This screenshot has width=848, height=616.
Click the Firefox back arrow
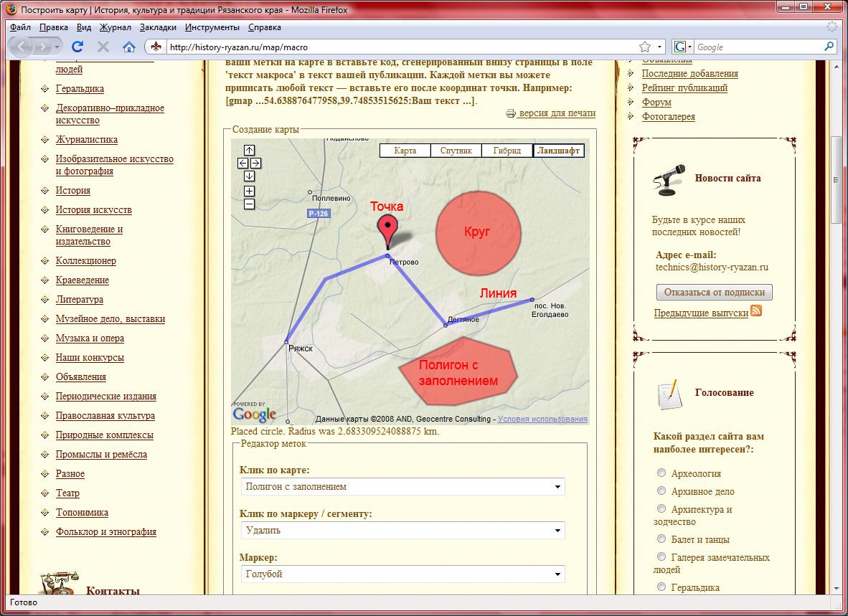22,47
